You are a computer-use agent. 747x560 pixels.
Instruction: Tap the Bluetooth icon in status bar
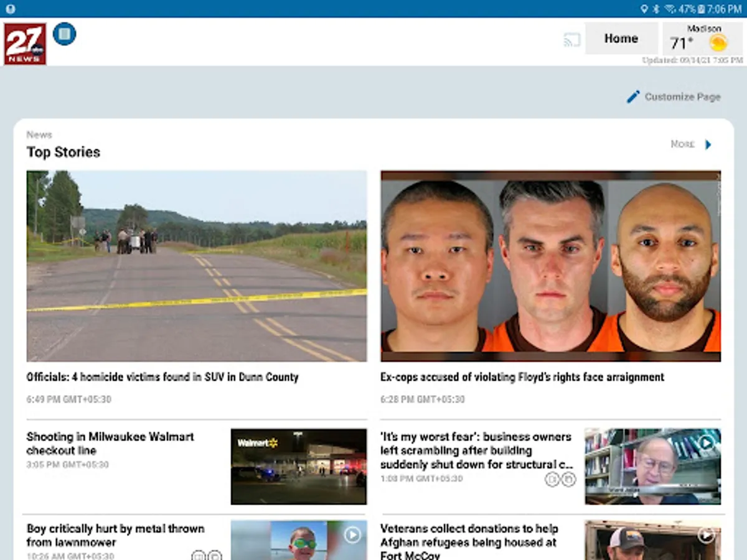[655, 9]
